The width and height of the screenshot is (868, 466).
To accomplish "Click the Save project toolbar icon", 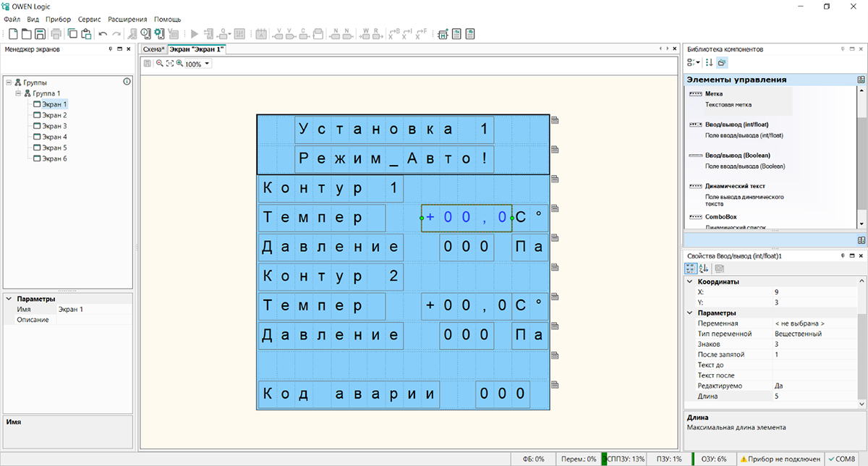I will click(40, 33).
